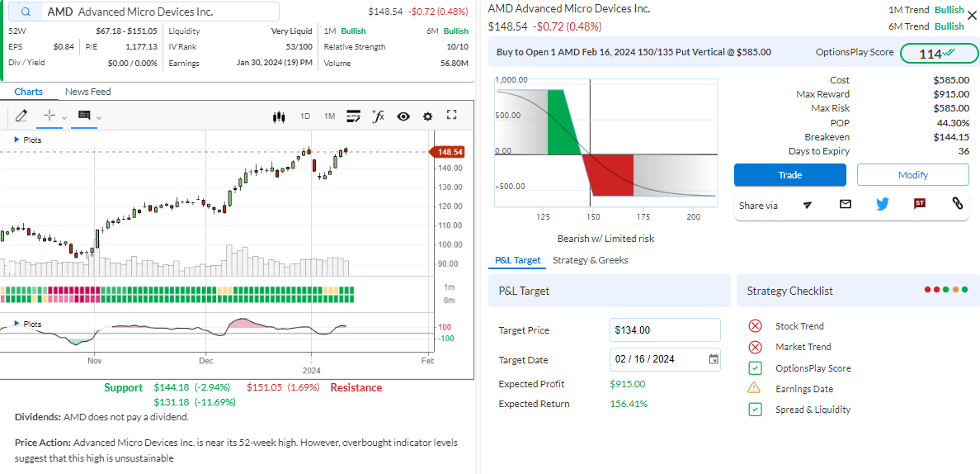Select the 1M range
Screen dimensions: 980x474
pyautogui.click(x=329, y=116)
